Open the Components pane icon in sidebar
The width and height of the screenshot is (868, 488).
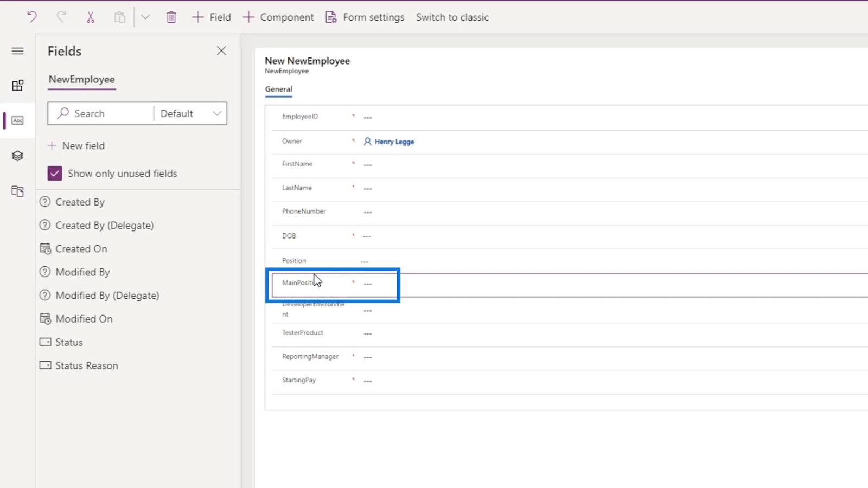[17, 85]
